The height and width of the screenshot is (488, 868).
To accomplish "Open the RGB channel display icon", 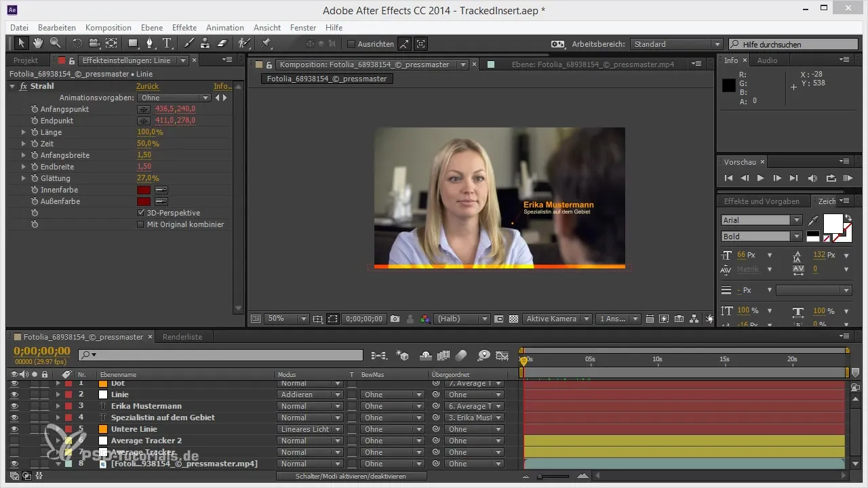I will click(x=425, y=319).
